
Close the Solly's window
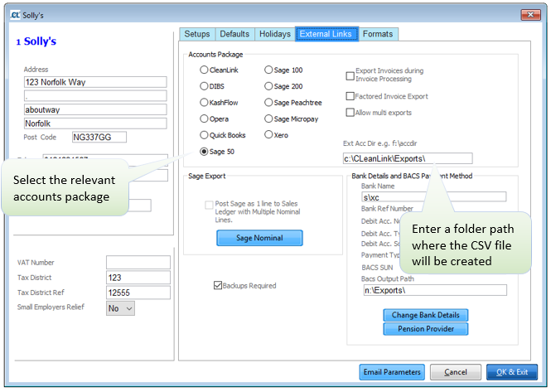pyautogui.click(x=530, y=15)
